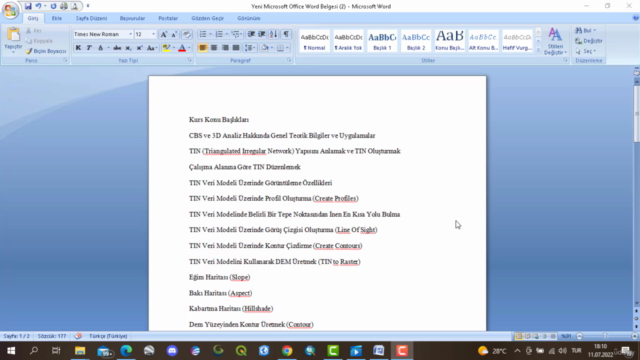Open Google Chrome from the taskbar
This screenshot has width=640, height=360.
click(x=287, y=351)
